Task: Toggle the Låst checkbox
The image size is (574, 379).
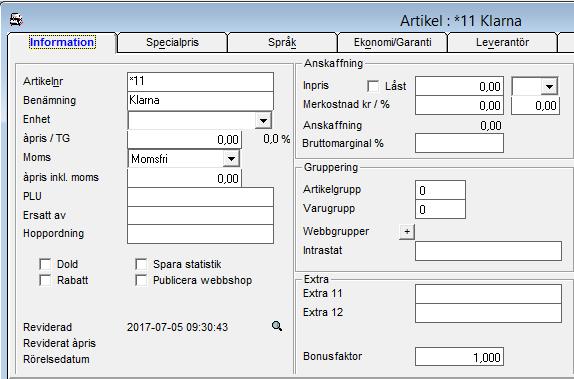Action: [373, 86]
